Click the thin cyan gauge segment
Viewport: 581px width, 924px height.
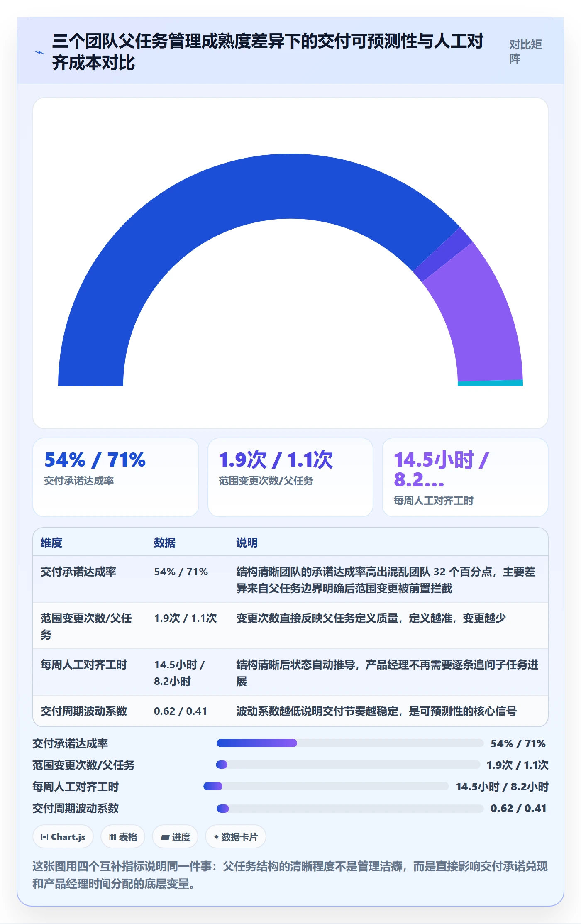click(x=490, y=383)
